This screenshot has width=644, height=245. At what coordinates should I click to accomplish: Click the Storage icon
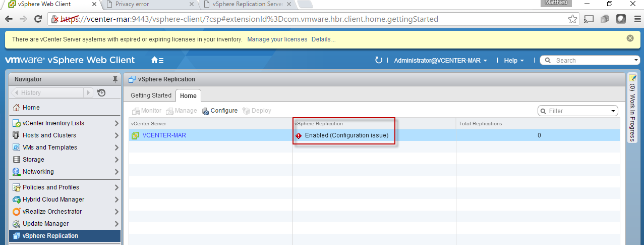(17, 160)
